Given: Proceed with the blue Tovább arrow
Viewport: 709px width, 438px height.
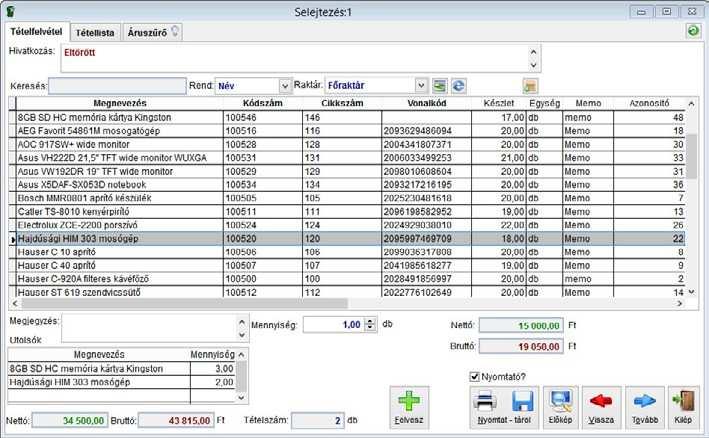Looking at the screenshot, I should pos(644,407).
